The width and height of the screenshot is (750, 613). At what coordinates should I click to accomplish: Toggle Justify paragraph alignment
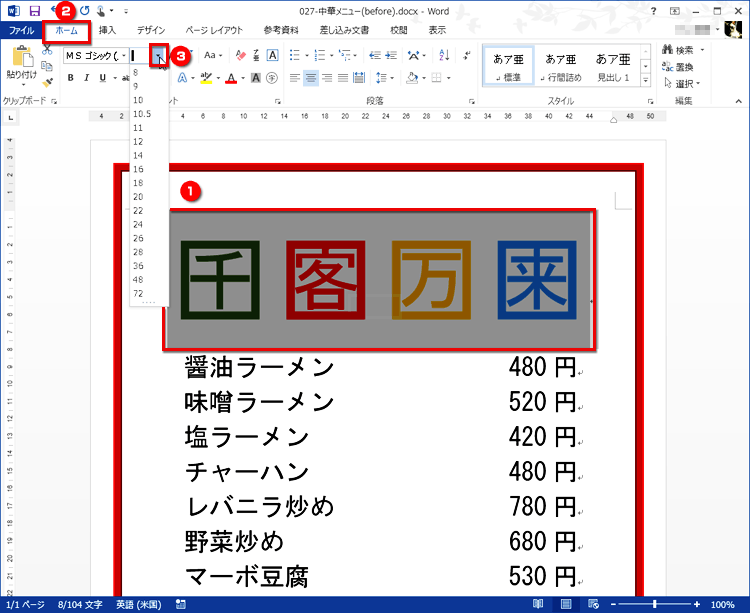(x=343, y=77)
